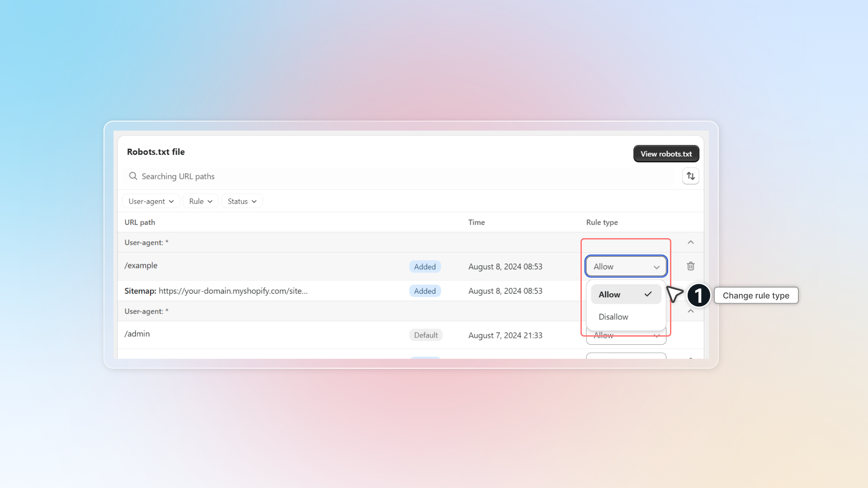Click the Sitemap URL path row
This screenshot has width=868, height=488.
coord(216,291)
